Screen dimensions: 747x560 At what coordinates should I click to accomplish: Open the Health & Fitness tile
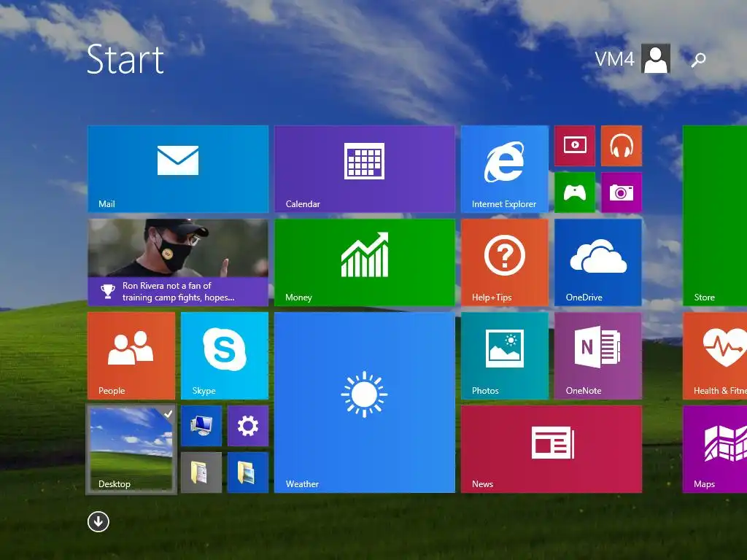coord(715,355)
